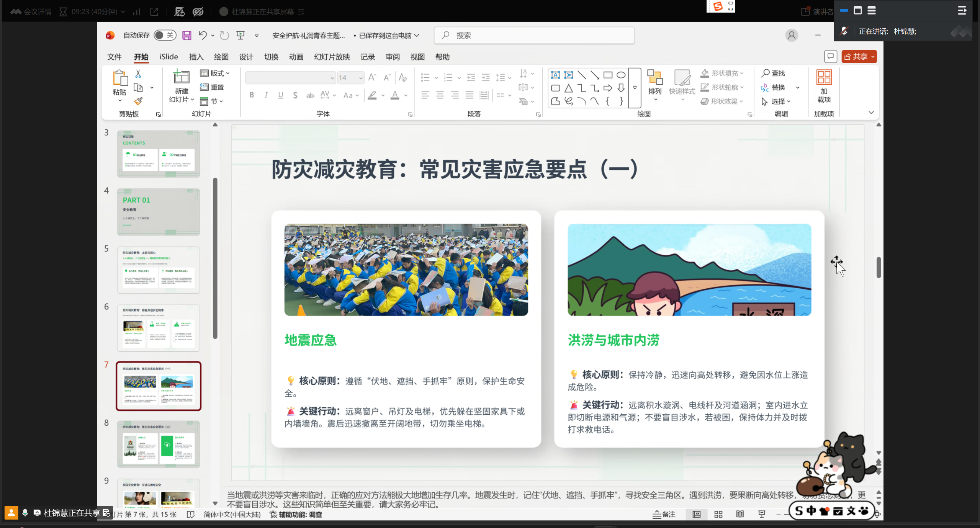Expand the shapes gallery more arrow
The height and width of the screenshot is (528, 980).
coord(635,88)
